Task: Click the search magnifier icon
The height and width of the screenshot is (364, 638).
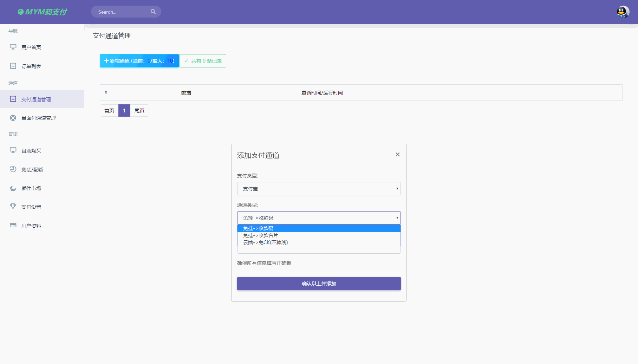Action: point(153,12)
